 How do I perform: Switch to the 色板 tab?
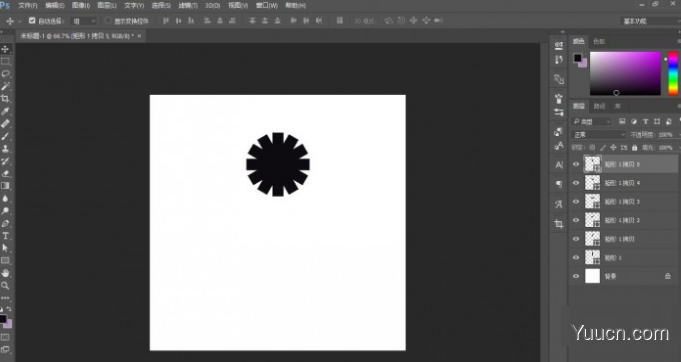tap(599, 42)
